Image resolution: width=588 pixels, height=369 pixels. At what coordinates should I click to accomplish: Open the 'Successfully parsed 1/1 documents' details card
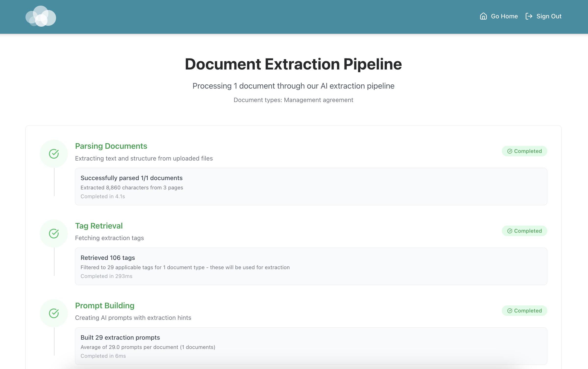pyautogui.click(x=311, y=186)
